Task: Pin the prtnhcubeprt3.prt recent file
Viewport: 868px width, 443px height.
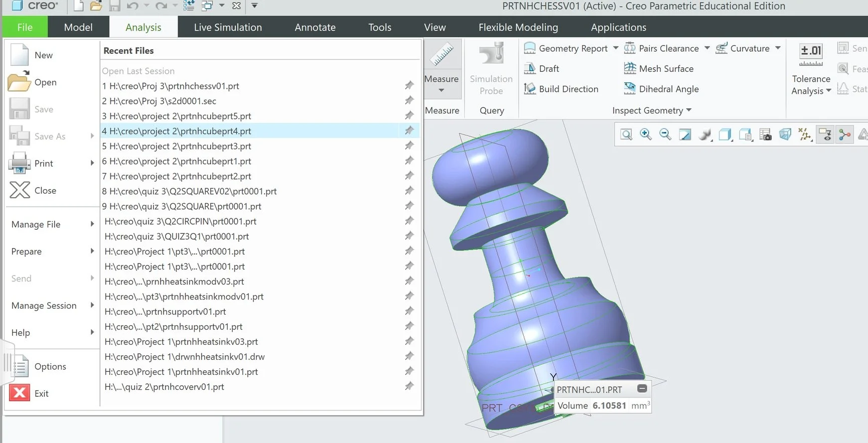Action: point(409,146)
